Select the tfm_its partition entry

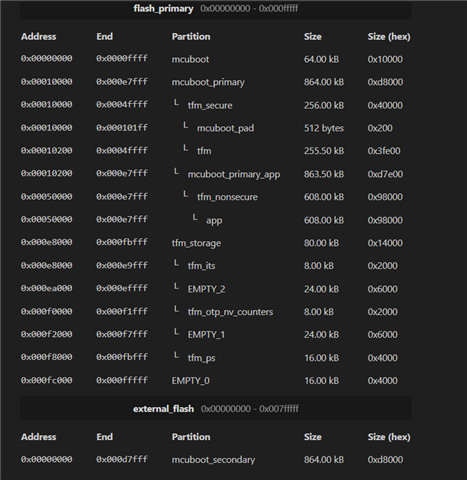click(201, 266)
